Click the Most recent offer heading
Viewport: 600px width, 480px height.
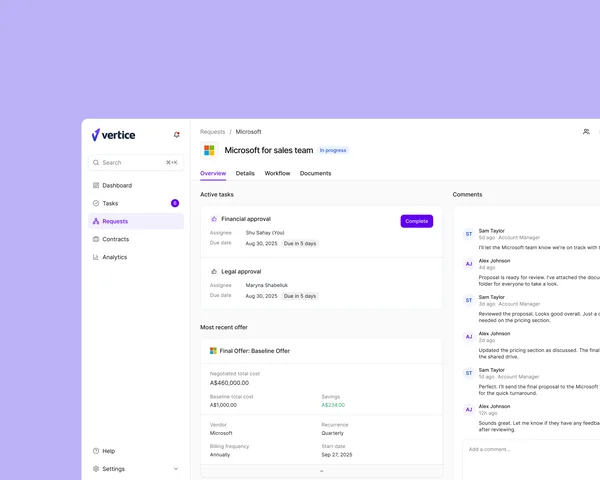tap(224, 327)
